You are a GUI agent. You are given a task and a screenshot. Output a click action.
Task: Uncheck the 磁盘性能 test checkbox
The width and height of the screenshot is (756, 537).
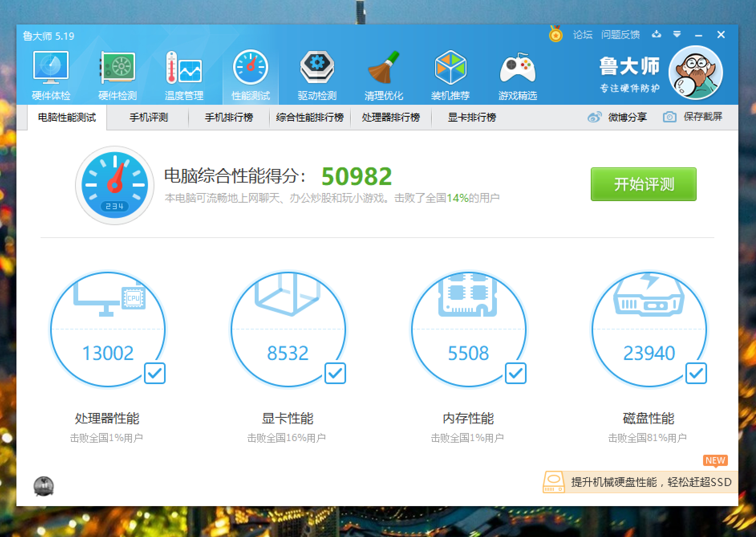coord(696,373)
